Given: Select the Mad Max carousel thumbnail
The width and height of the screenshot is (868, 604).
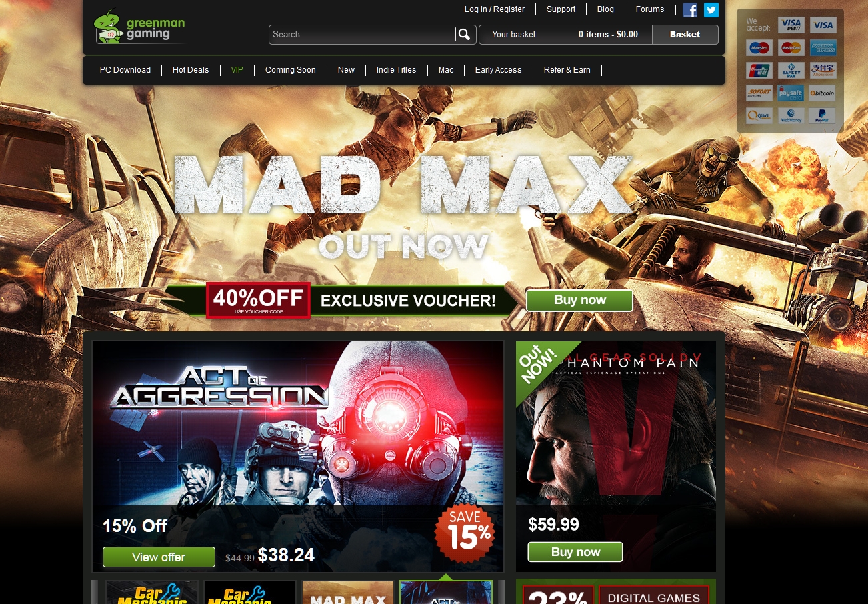Looking at the screenshot, I should click(x=348, y=593).
